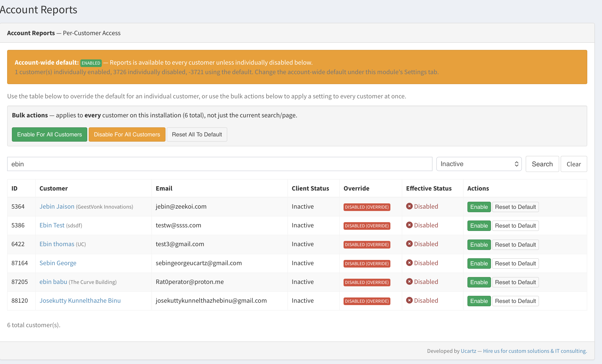
Task: Clear the customer search filter
Action: coord(574,164)
